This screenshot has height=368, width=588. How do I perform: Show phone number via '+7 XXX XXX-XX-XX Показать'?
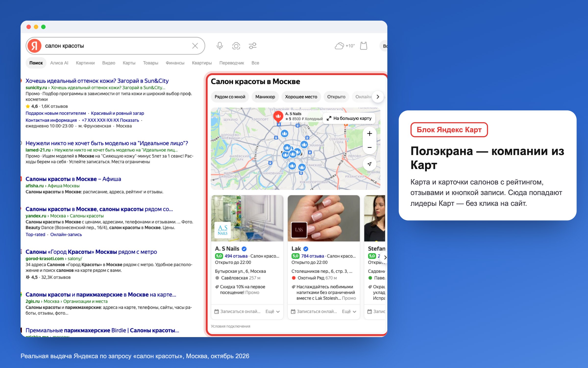point(110,120)
